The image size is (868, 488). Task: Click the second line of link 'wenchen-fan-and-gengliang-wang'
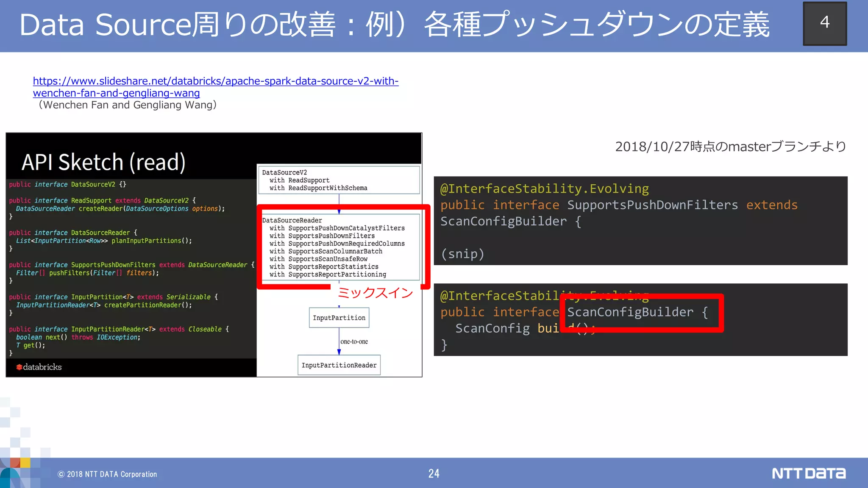(116, 93)
